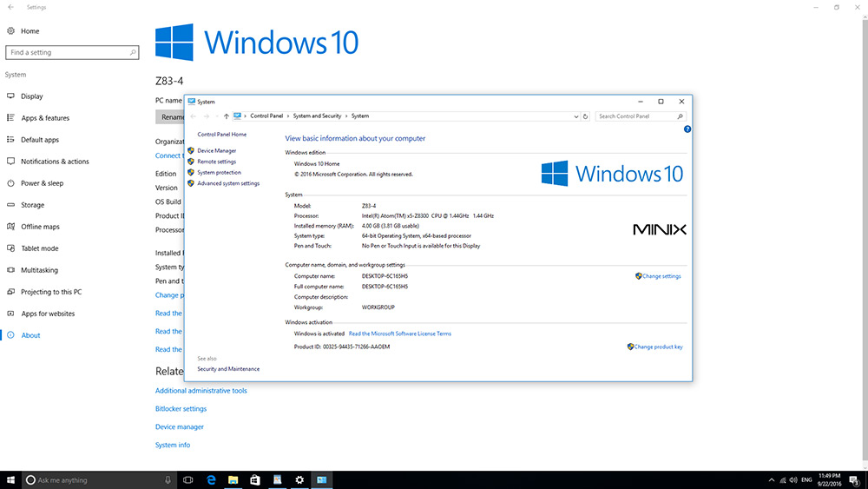868x489 pixels.
Task: Open Device Manager link in Control Panel
Action: tap(216, 150)
